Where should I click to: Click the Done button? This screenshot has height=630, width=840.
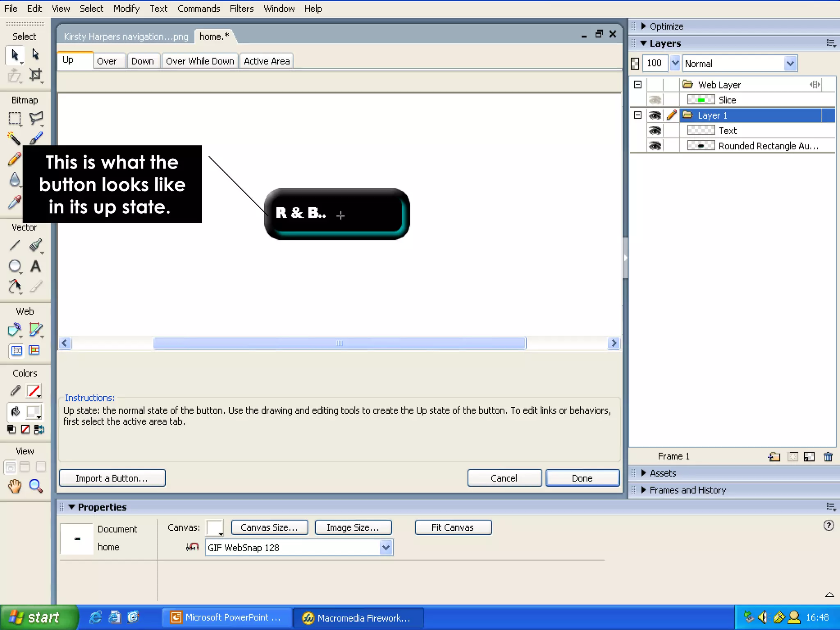(x=582, y=478)
